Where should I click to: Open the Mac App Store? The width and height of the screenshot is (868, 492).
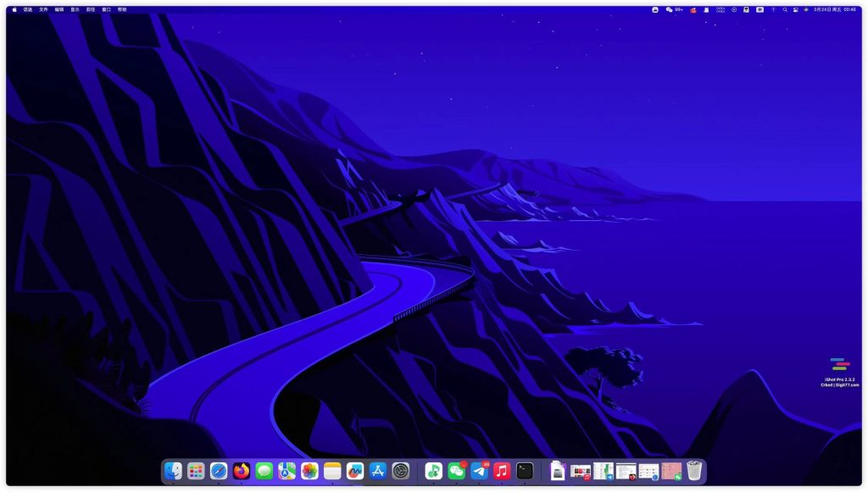coord(378,471)
